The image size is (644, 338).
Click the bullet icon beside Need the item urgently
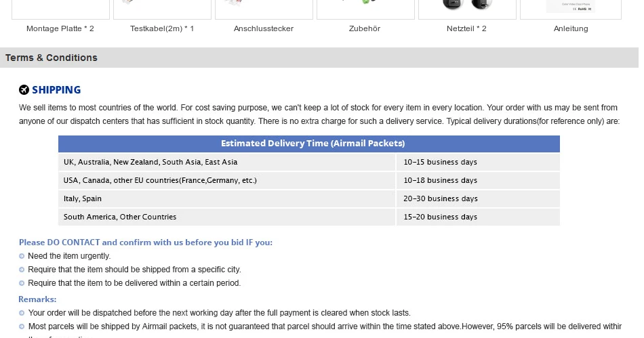click(22, 256)
